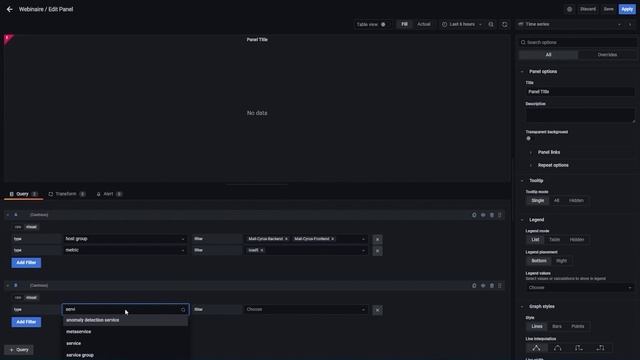Click Add Filter under query A

click(x=26, y=263)
